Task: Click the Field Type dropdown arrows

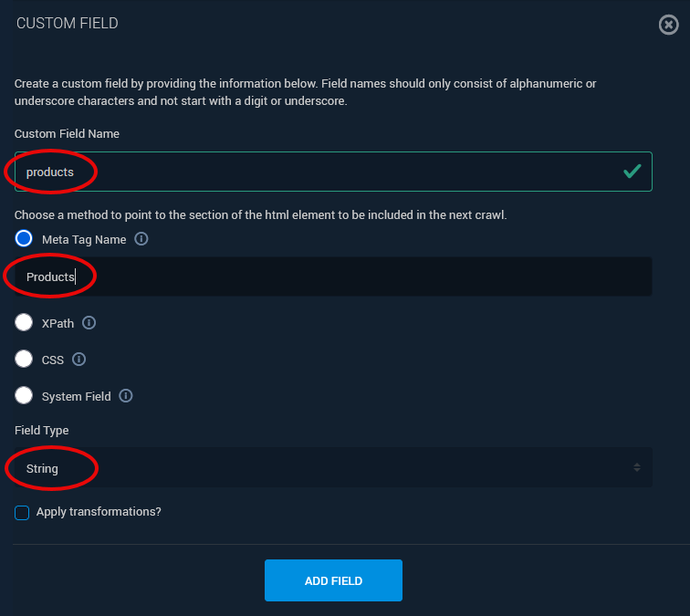Action: [636, 468]
